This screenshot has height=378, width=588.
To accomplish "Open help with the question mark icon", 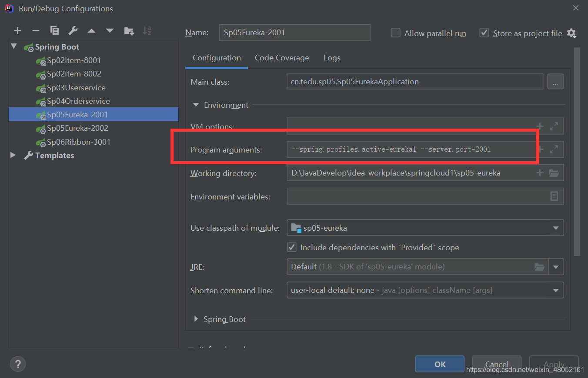I will (x=18, y=364).
